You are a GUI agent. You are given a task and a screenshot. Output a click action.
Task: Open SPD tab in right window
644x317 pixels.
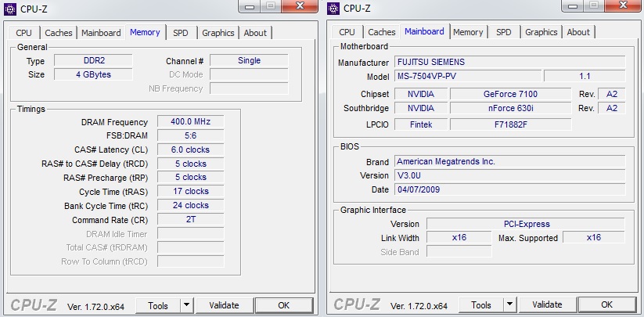click(503, 32)
